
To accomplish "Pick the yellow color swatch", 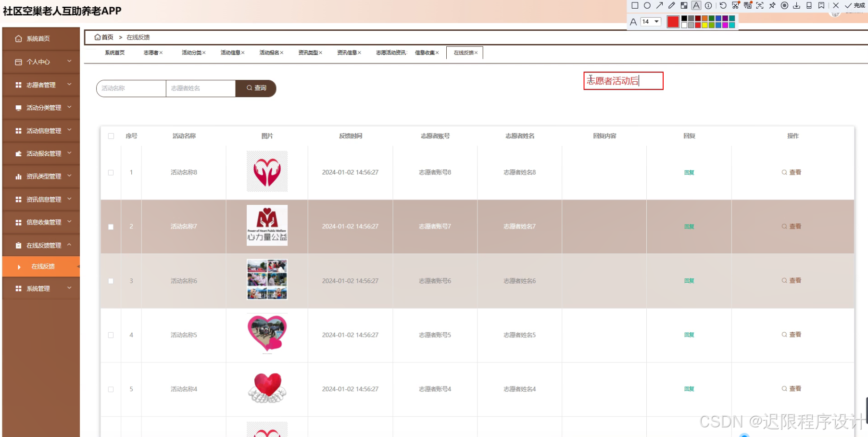I will [705, 25].
